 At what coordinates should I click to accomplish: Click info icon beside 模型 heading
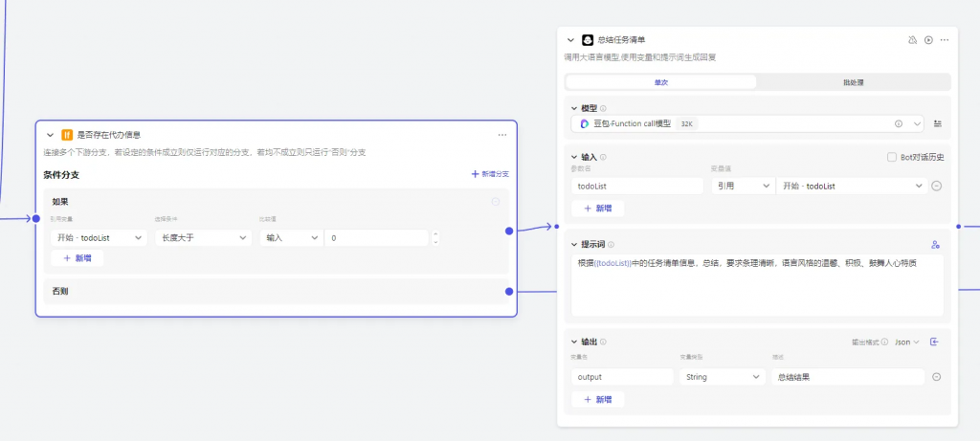[x=603, y=109]
